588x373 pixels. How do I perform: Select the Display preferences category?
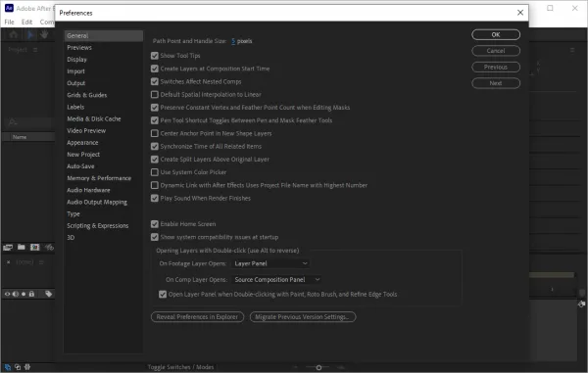(103, 60)
